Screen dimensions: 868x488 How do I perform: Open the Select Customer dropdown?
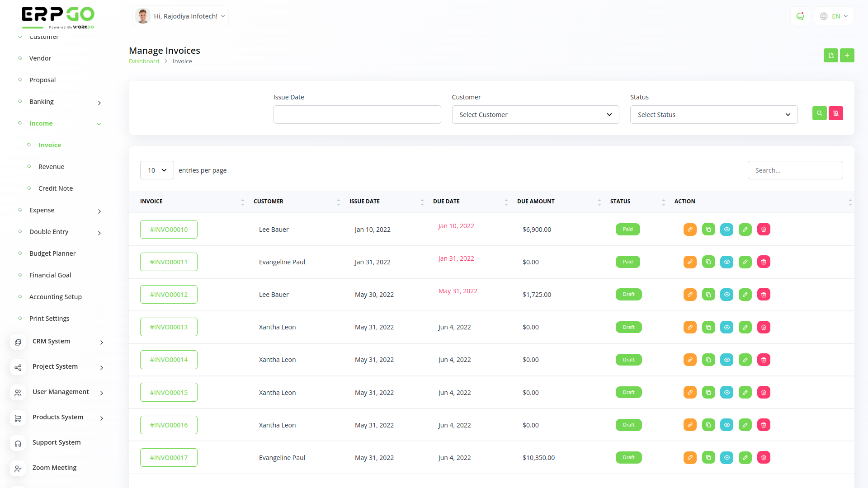click(x=535, y=115)
